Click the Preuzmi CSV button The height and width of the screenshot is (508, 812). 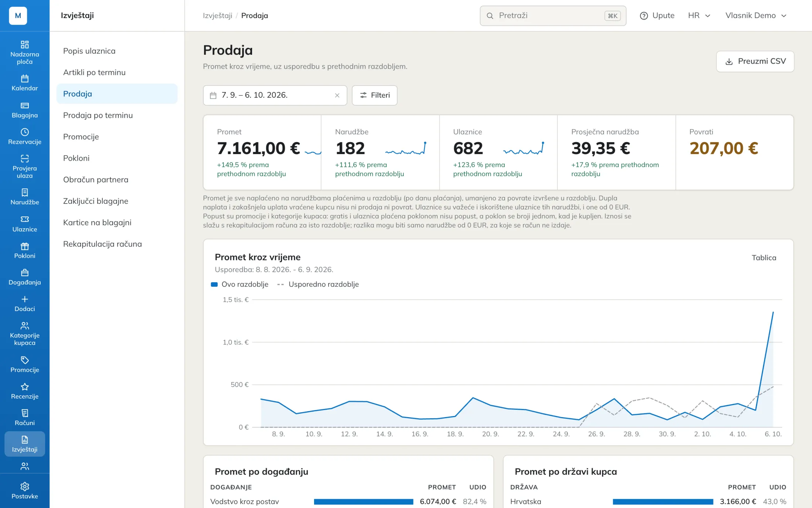coord(755,61)
